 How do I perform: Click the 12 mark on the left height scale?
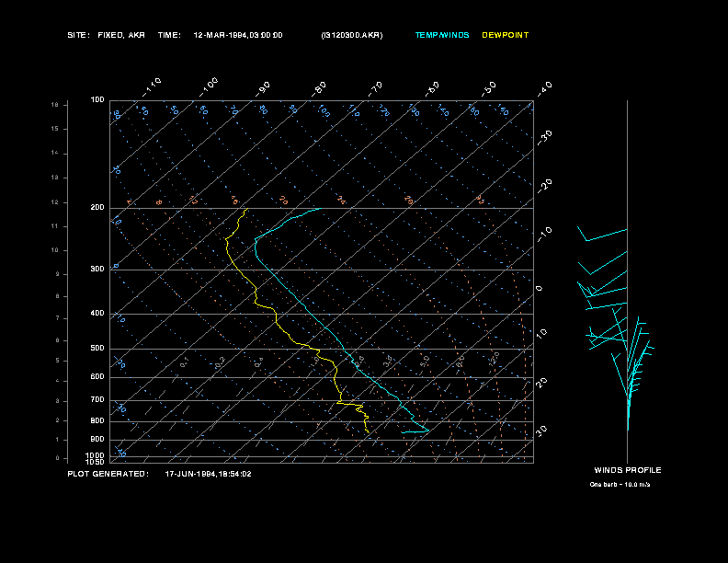point(55,202)
